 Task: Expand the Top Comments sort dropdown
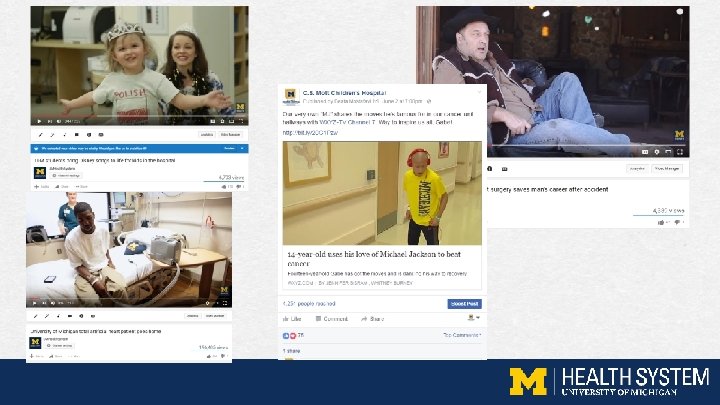click(462, 335)
